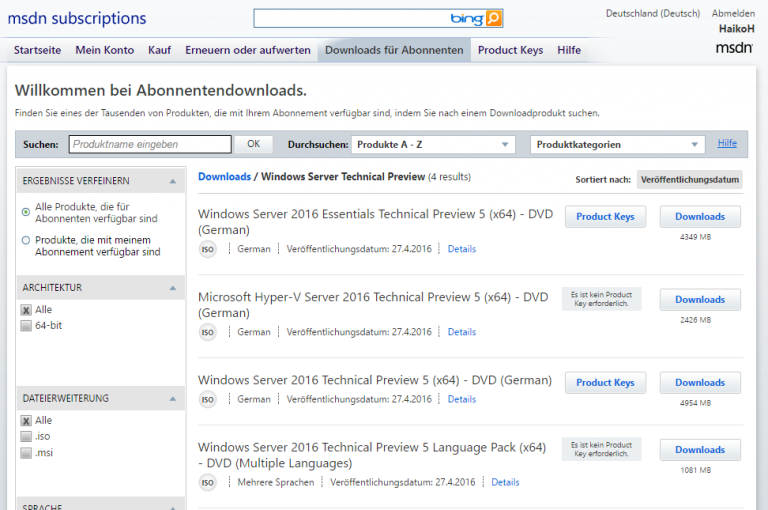This screenshot has height=510, width=768.
Task: Click the ISO icon for Hyper-V Server 2016
Action: [x=208, y=332]
